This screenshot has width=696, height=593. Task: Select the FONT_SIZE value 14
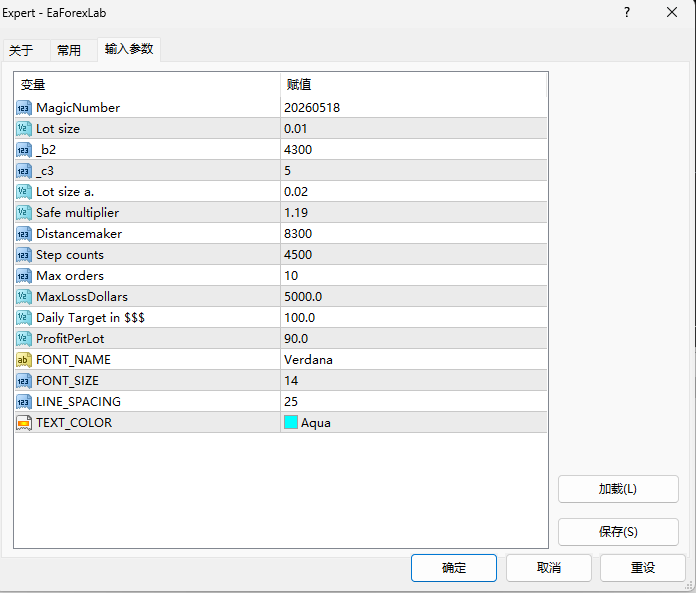pos(291,381)
